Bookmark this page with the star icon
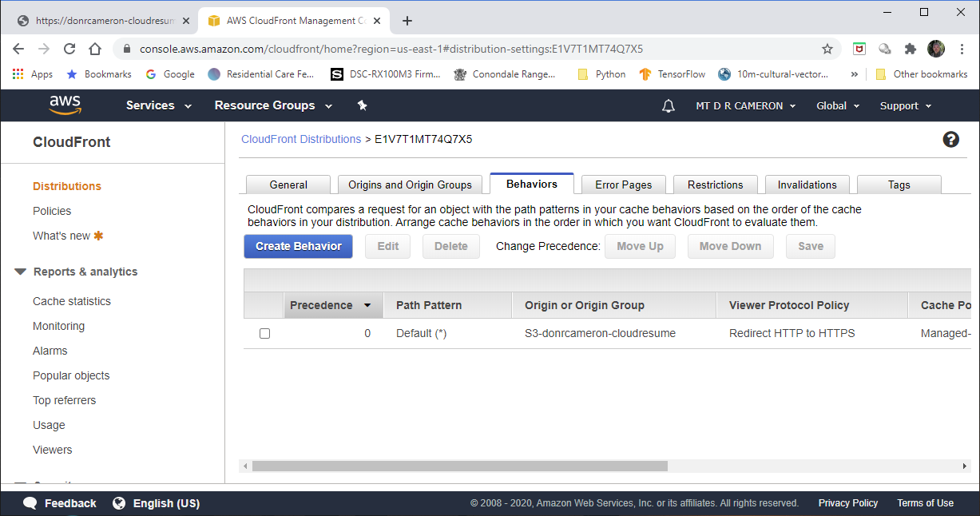 (x=827, y=49)
